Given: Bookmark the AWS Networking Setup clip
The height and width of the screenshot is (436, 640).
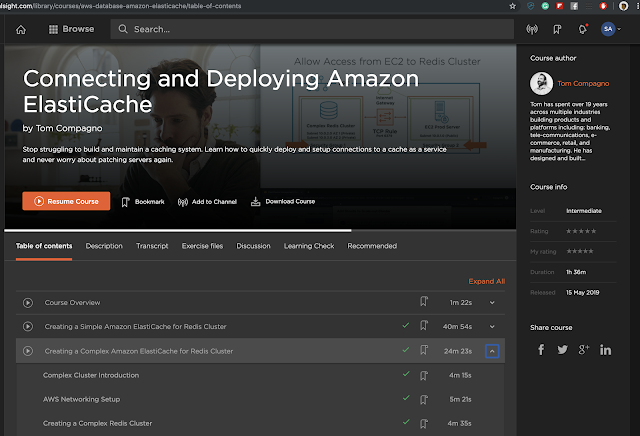Looking at the screenshot, I should point(424,400).
